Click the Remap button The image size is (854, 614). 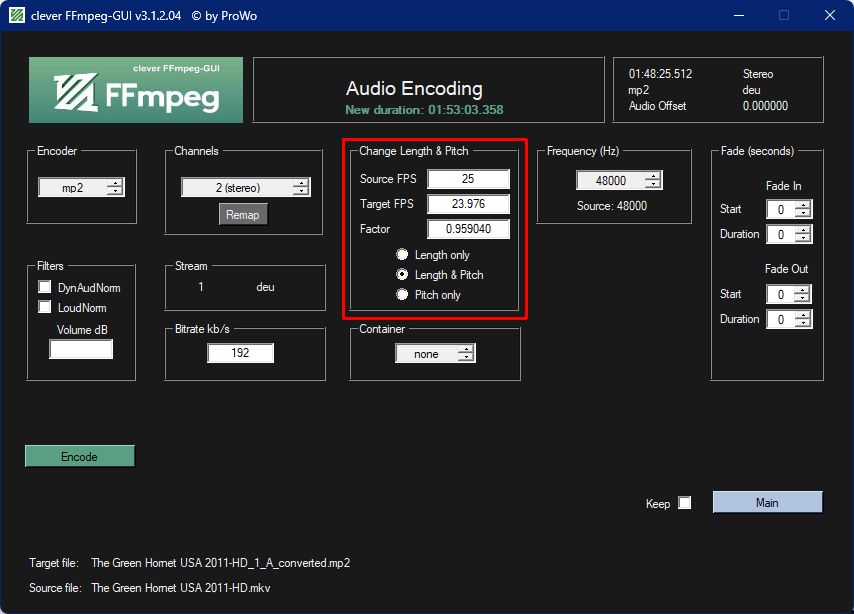[243, 215]
